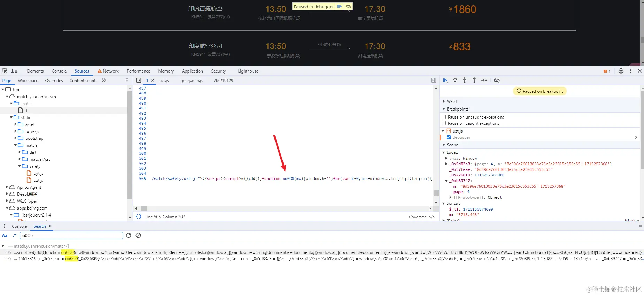Viewport: 644px width, 295px height.
Task: Click the Step button in debugger
Action: (x=484, y=80)
